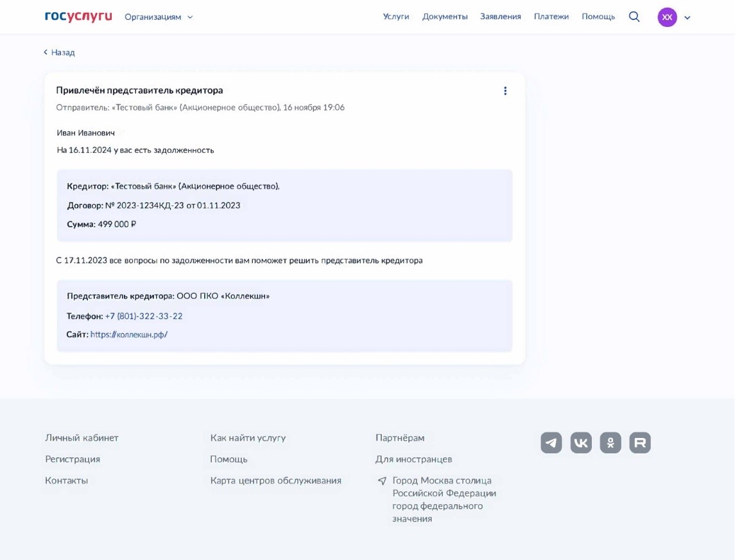Open the VK social icon

581,443
